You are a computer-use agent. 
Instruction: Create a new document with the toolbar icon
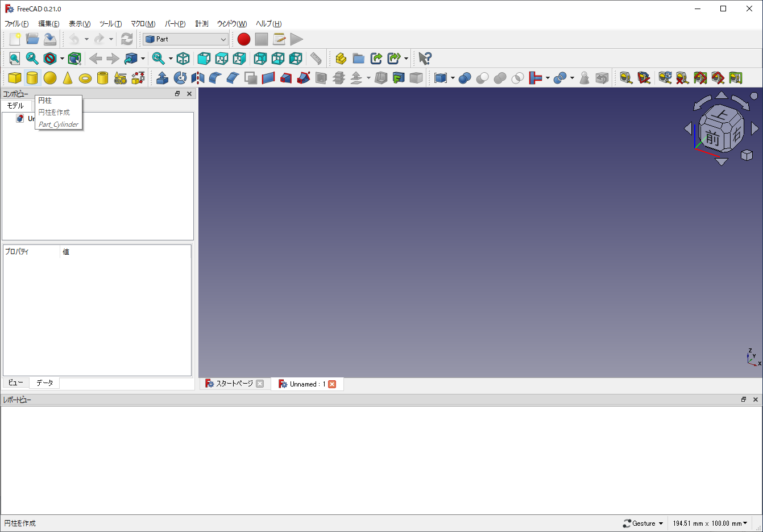point(15,39)
